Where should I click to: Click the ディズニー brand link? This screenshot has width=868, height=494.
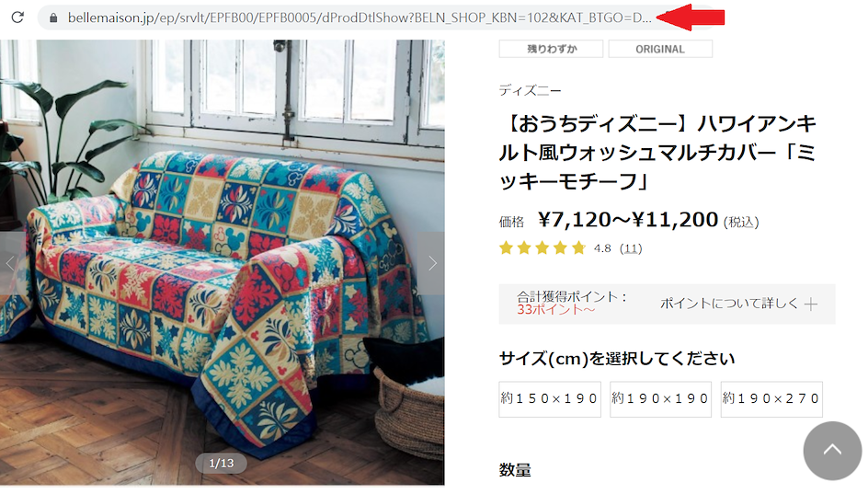pyautogui.click(x=530, y=90)
